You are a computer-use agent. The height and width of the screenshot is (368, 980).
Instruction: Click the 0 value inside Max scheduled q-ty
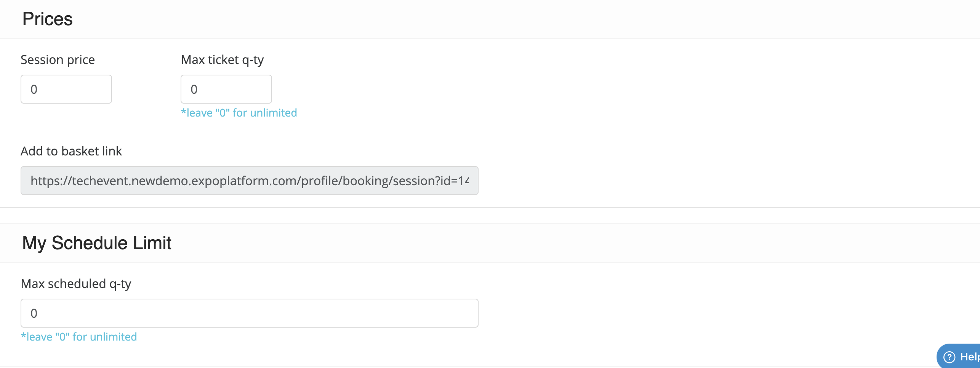tap(34, 314)
